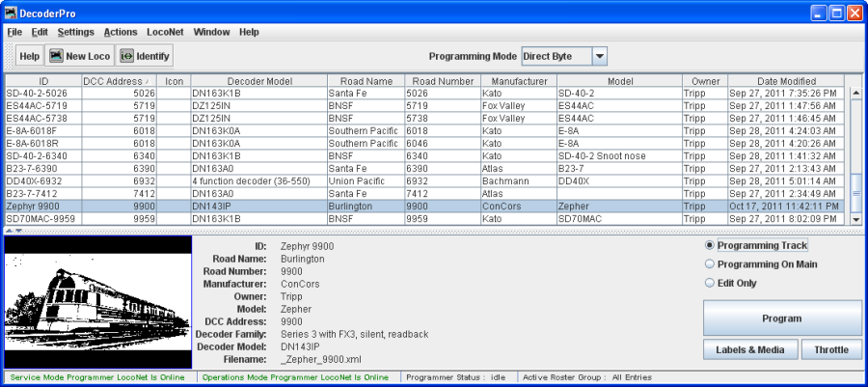This screenshot has height=387, width=868.
Task: Open the Throttle button
Action: pyautogui.click(x=831, y=349)
